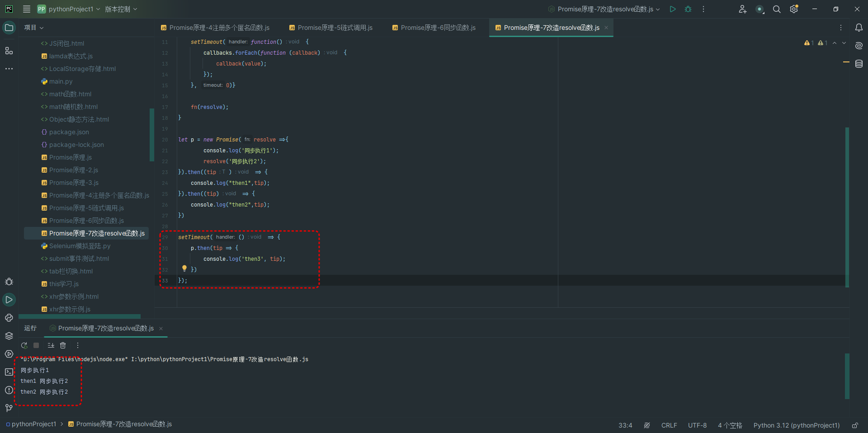The width and height of the screenshot is (868, 433).
Task: Open the Services tool window
Action: click(x=9, y=354)
